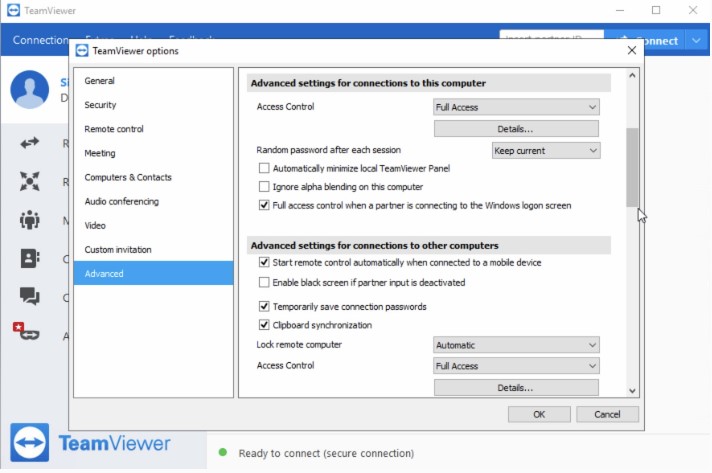Click the scrollbar thumb in options panel
Screen dimensions: 712x473
coord(632,167)
